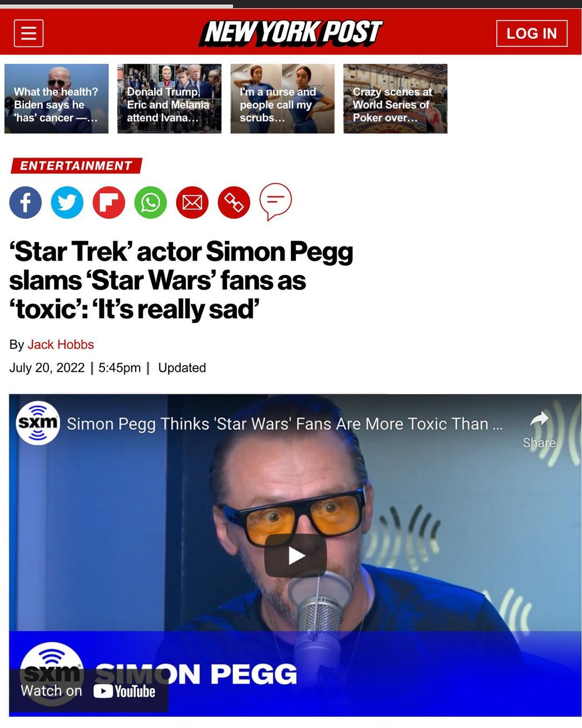Open Donald Trump Ivana story thumbnail
582x728 pixels.
(x=169, y=99)
